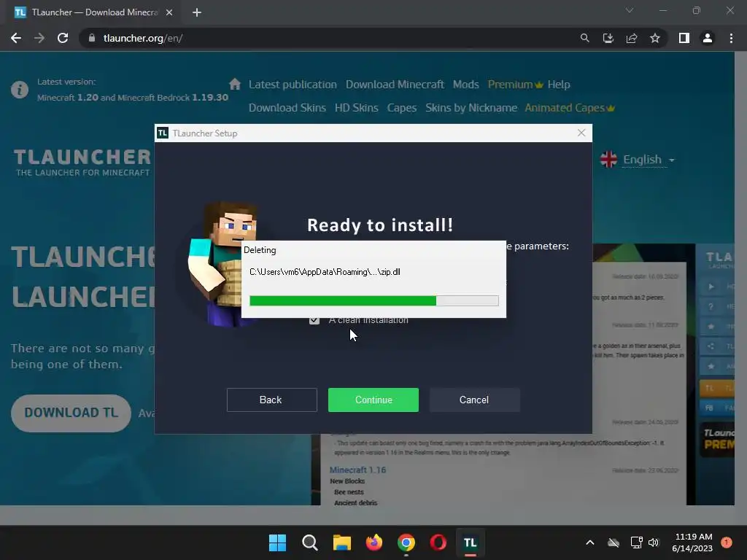
Task: Open Chrome three-dot menu
Action: pos(731,38)
